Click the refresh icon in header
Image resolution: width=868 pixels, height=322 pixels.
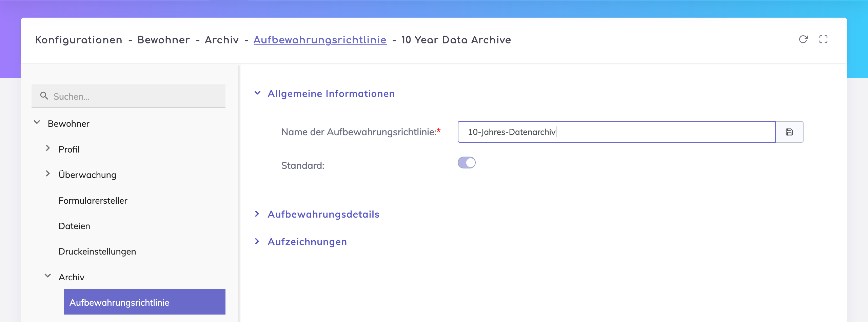[x=803, y=39]
